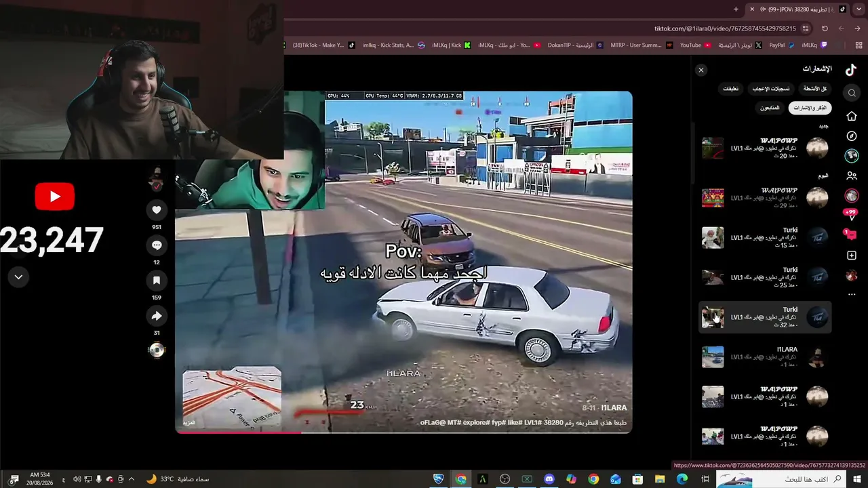Screen dimensions: 868x488
Task: Open the taskbar volume speaker control
Action: [77, 479]
